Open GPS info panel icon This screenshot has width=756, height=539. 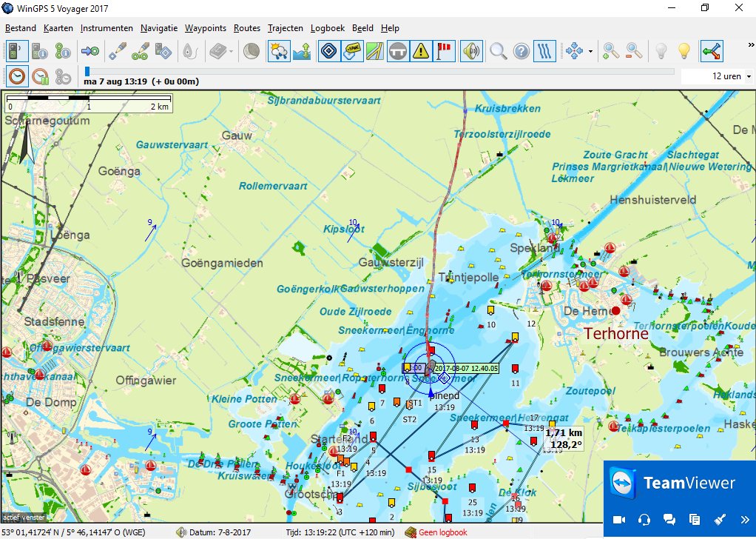39,51
